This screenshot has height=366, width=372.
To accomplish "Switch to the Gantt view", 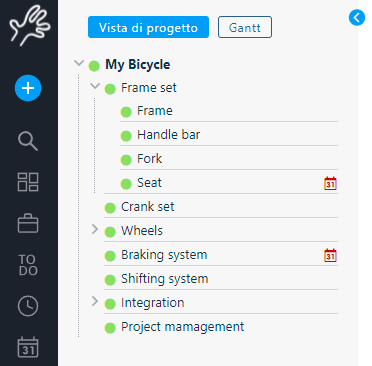I will click(245, 27).
